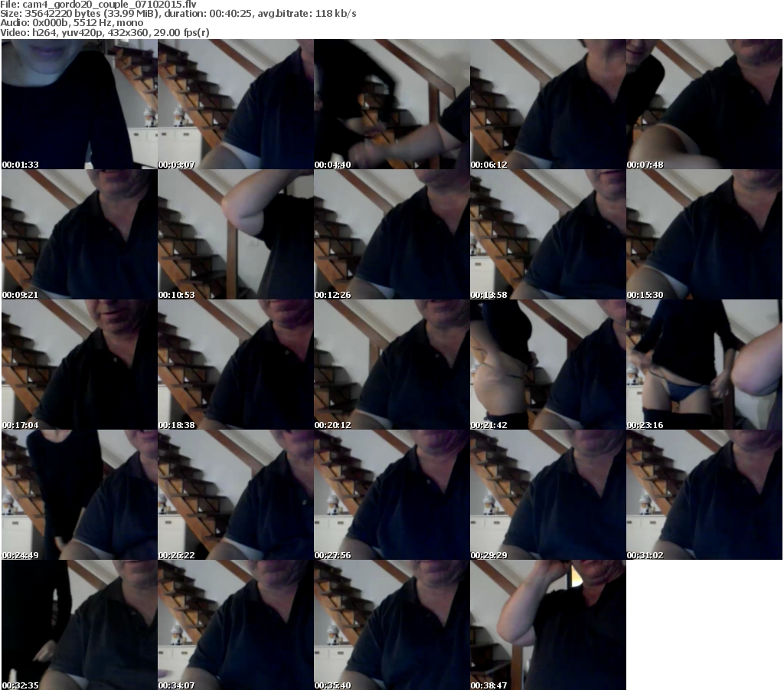Screen dimensions: 784x690
Task: Choose the frame at 00:13:58
Action: point(548,234)
